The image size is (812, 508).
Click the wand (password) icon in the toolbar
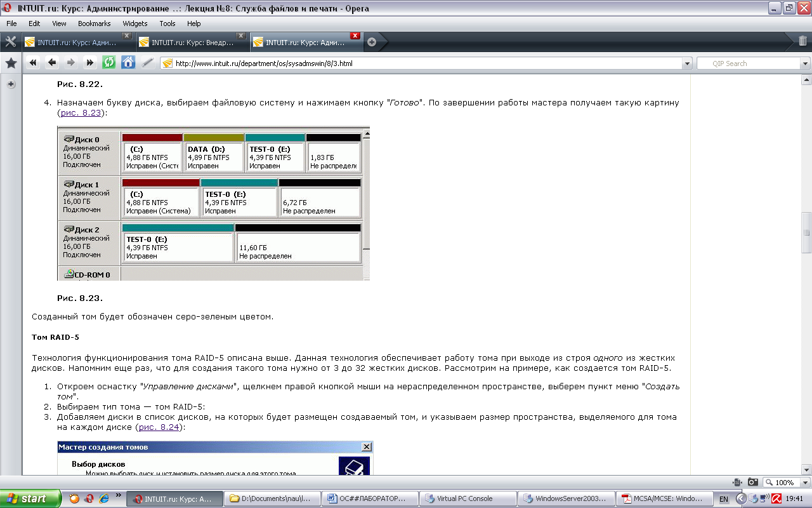(x=147, y=62)
